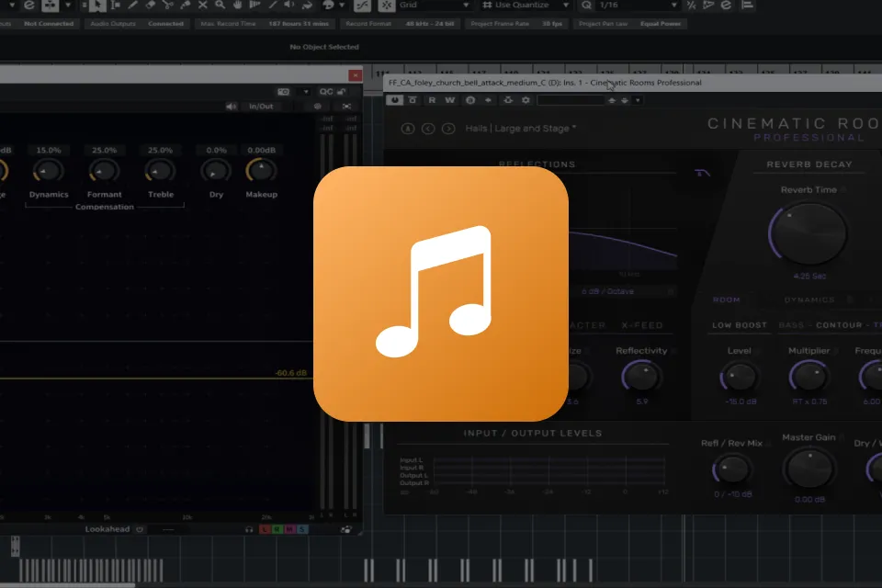
Task: Click the W write automation button
Action: (x=449, y=100)
